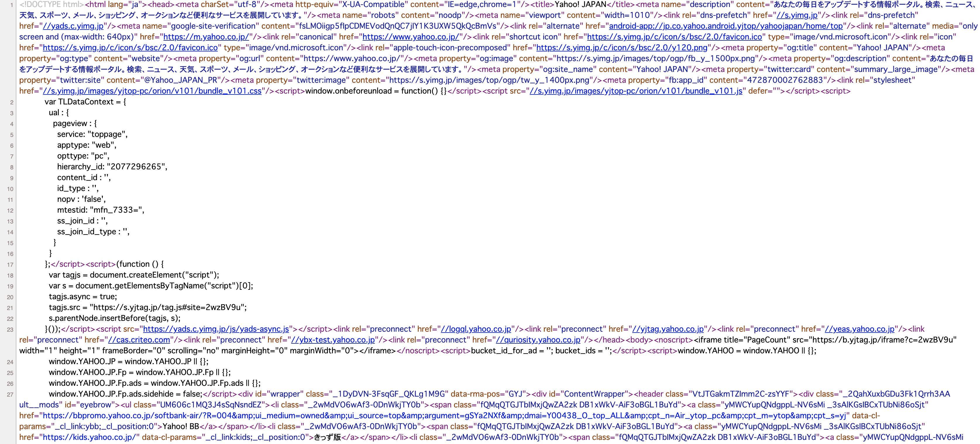The width and height of the screenshot is (980, 444).
Task: Click the 'Yahoo! BB' anchor text
Action: point(181,426)
